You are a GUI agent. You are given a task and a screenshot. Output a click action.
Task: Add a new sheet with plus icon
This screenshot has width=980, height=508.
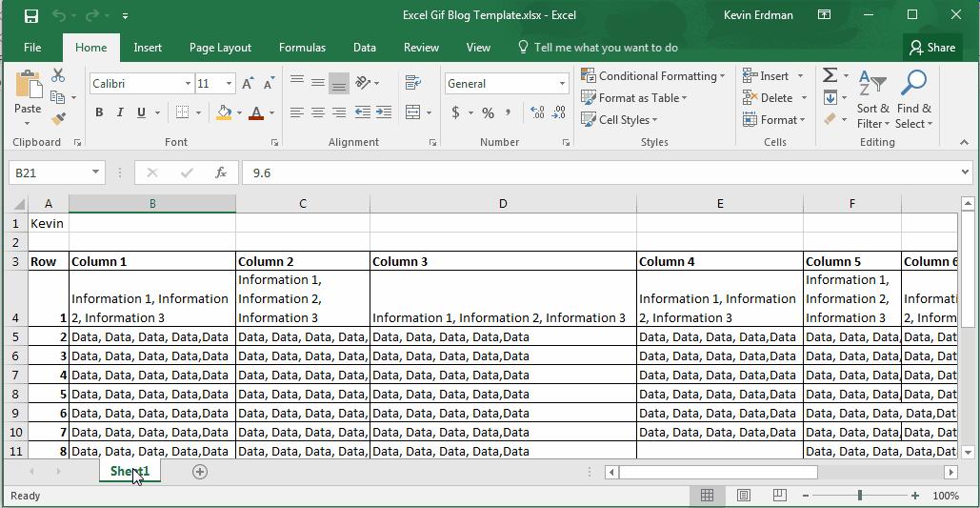[200, 472]
